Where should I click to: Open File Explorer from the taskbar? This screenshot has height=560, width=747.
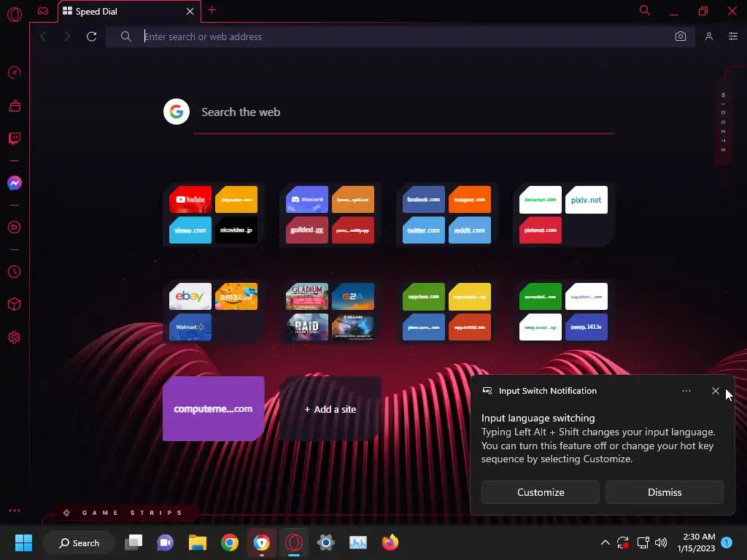click(197, 542)
